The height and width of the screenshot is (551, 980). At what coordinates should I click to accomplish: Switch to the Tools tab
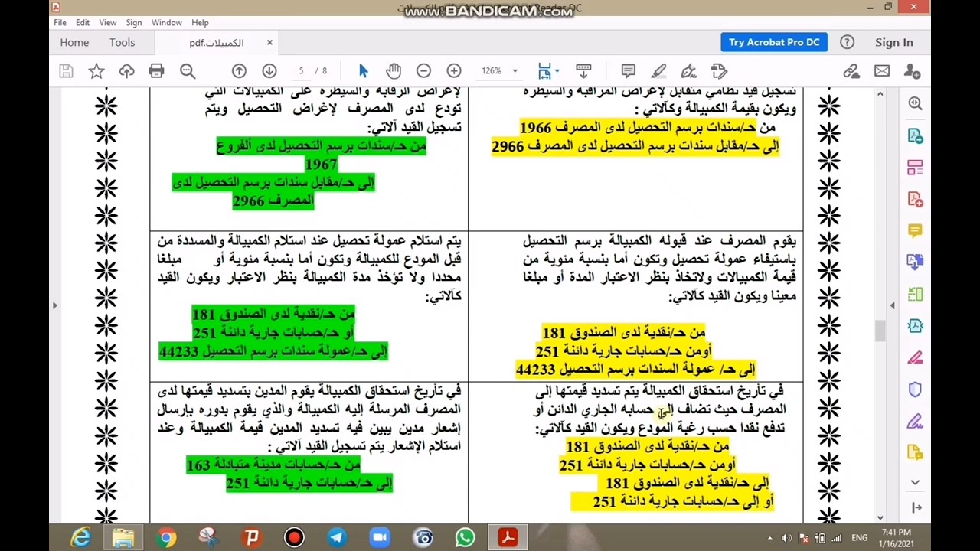122,43
